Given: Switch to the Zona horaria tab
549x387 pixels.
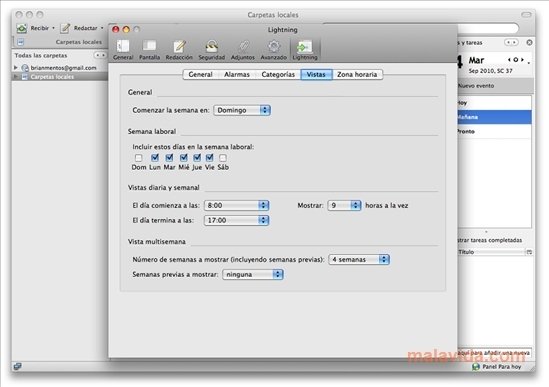Looking at the screenshot, I should click(357, 74).
